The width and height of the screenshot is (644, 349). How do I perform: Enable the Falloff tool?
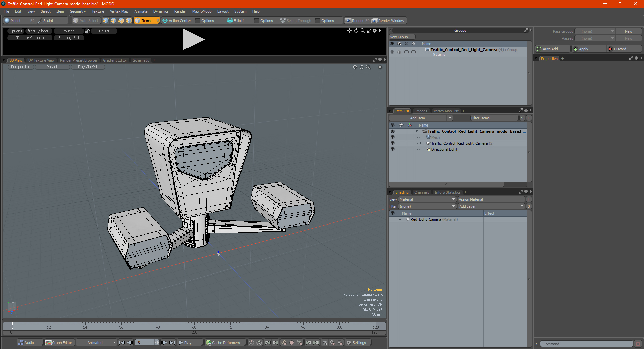pyautogui.click(x=236, y=21)
